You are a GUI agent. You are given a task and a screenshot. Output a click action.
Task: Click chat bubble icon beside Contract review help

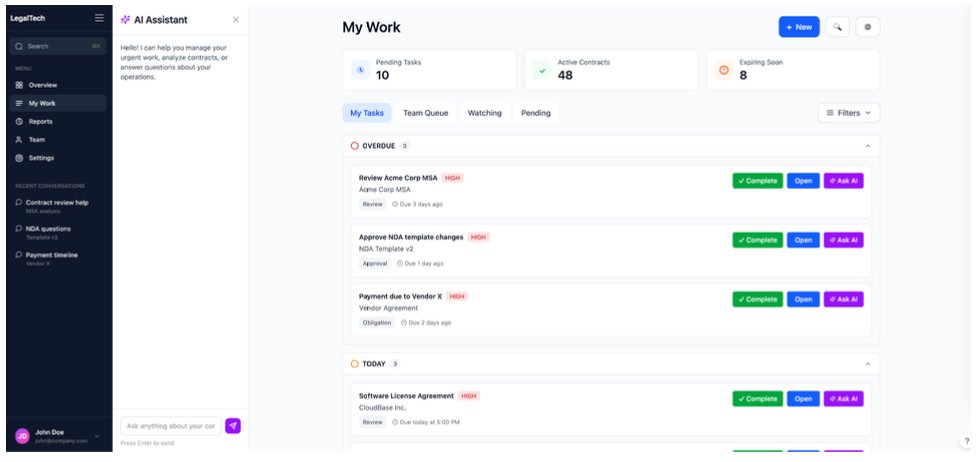[19, 203]
